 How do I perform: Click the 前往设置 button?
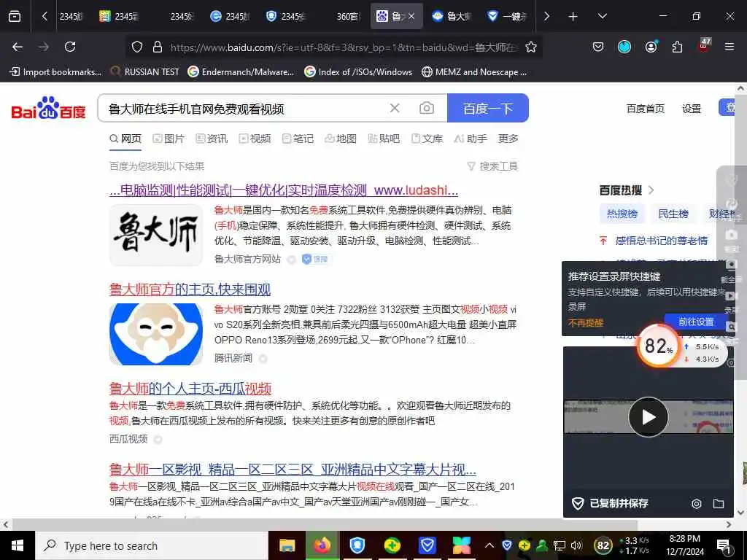coord(695,322)
